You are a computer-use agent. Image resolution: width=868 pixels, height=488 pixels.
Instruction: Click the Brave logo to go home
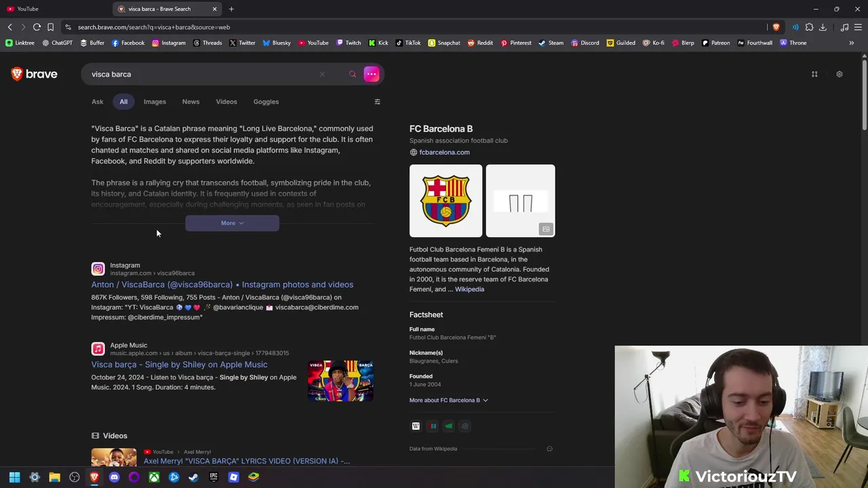click(x=35, y=74)
